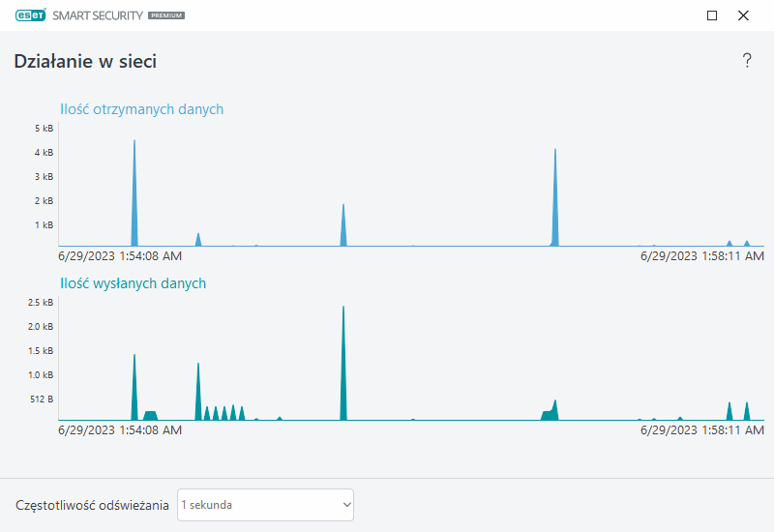Click the 2.5 kB axis label
This screenshot has height=532, width=774.
42,303
